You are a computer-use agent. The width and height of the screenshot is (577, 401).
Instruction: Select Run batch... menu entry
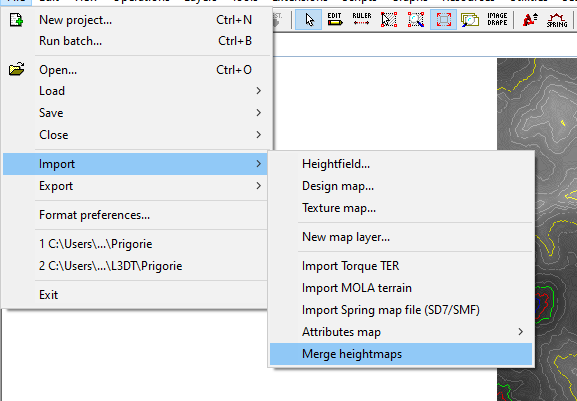(x=137, y=41)
